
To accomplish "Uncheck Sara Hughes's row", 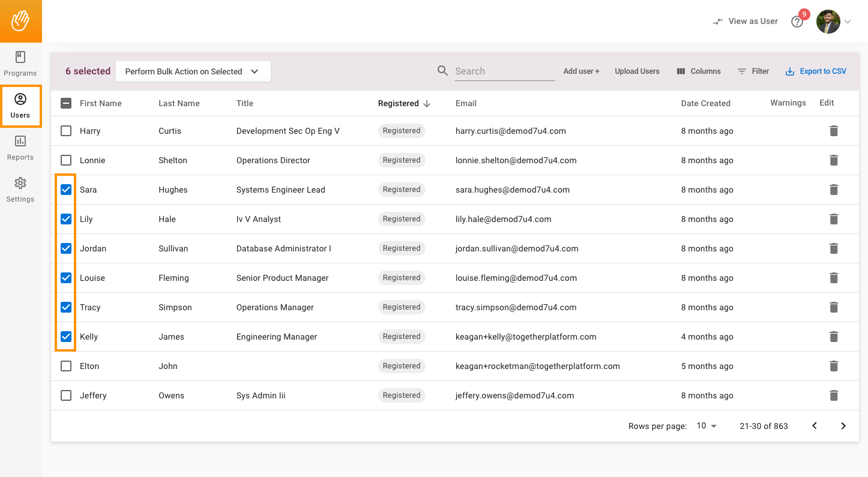I will pos(65,190).
